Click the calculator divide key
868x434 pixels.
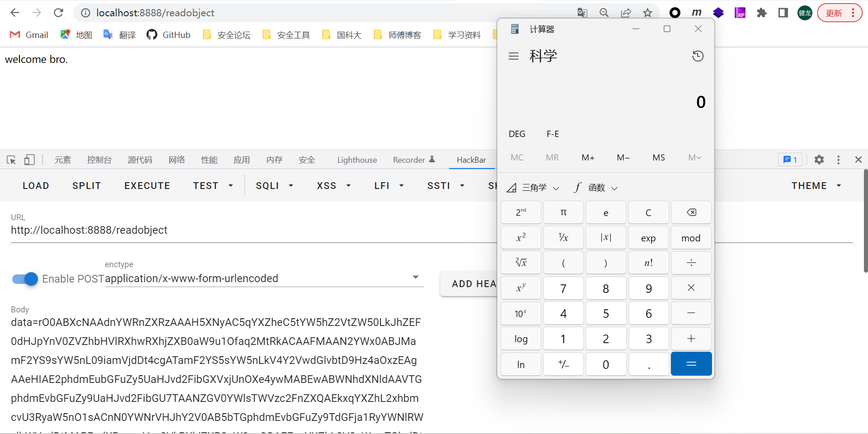click(x=691, y=263)
